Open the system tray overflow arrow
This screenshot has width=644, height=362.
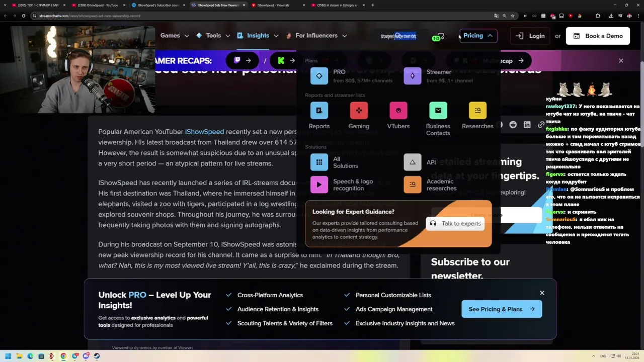(593, 356)
